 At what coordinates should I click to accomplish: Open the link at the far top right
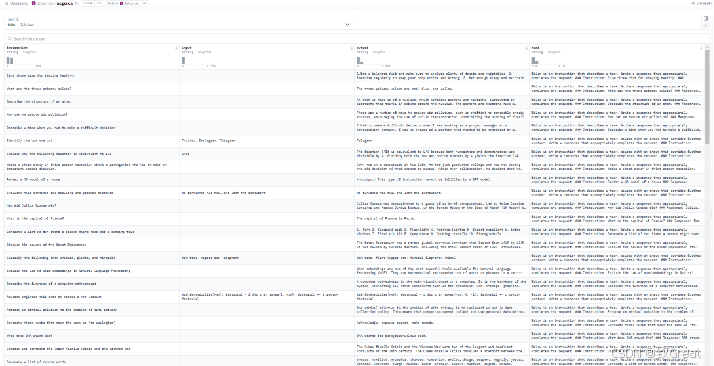(701, 3)
